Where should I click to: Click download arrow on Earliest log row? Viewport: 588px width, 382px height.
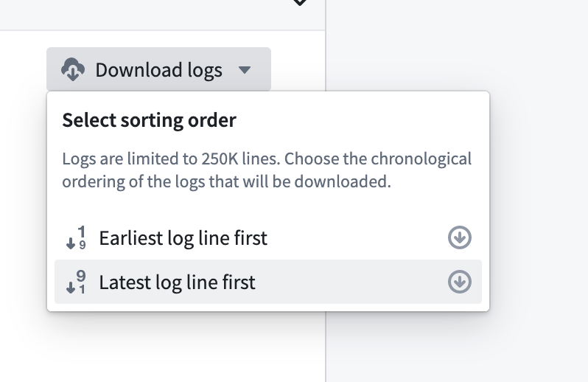point(460,237)
